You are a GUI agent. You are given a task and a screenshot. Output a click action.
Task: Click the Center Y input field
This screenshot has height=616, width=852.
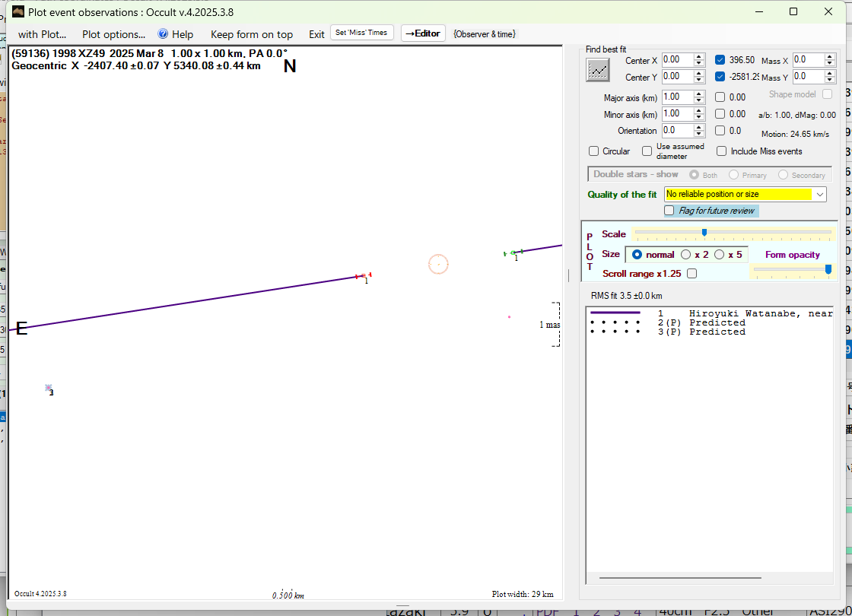tap(676, 77)
